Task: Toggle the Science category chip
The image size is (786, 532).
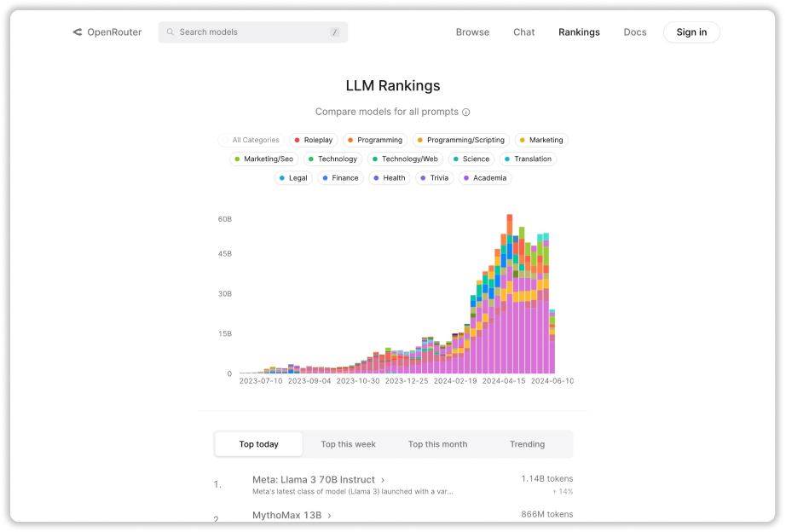Action: [471, 159]
